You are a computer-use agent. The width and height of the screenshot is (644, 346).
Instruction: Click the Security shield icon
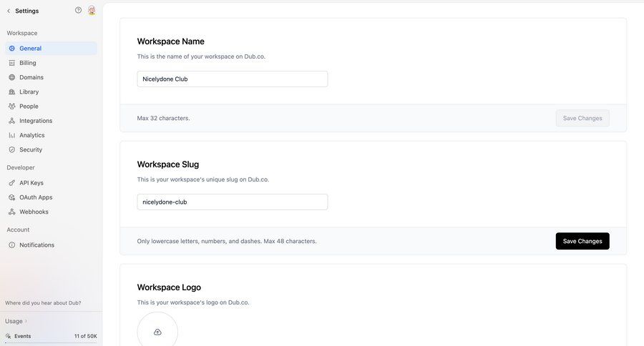click(12, 150)
